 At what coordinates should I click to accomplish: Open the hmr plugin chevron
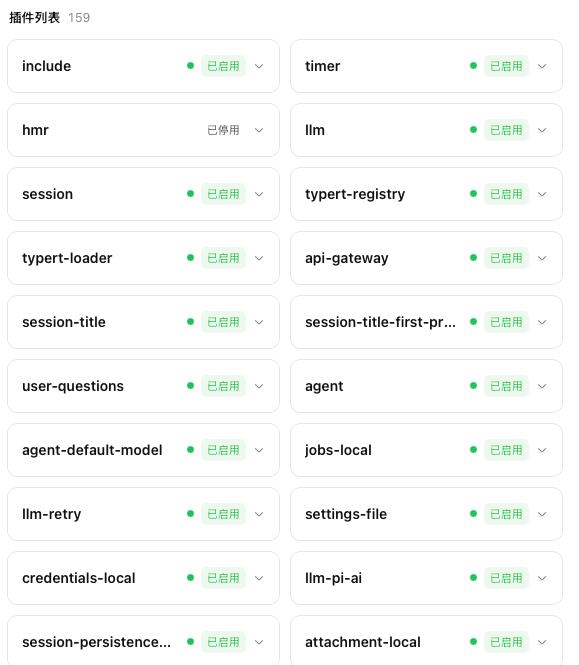[x=259, y=130]
